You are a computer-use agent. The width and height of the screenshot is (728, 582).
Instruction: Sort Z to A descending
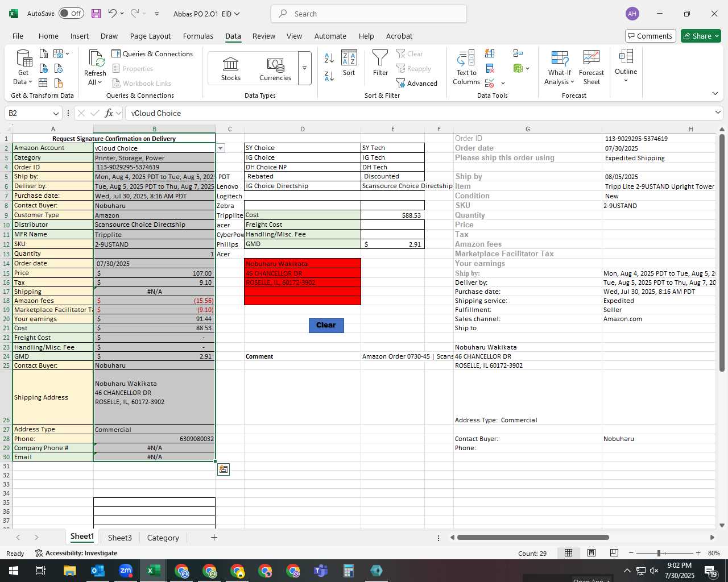click(329, 76)
